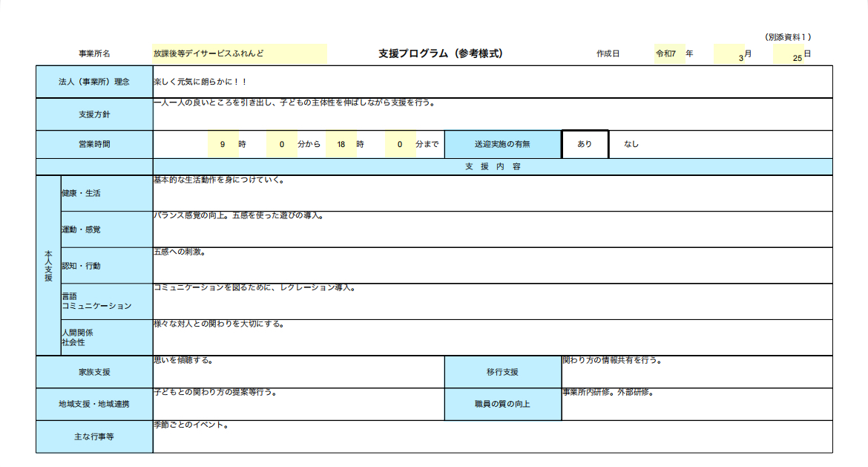
Task: Click the 移行支援 content cell
Action: point(697,372)
